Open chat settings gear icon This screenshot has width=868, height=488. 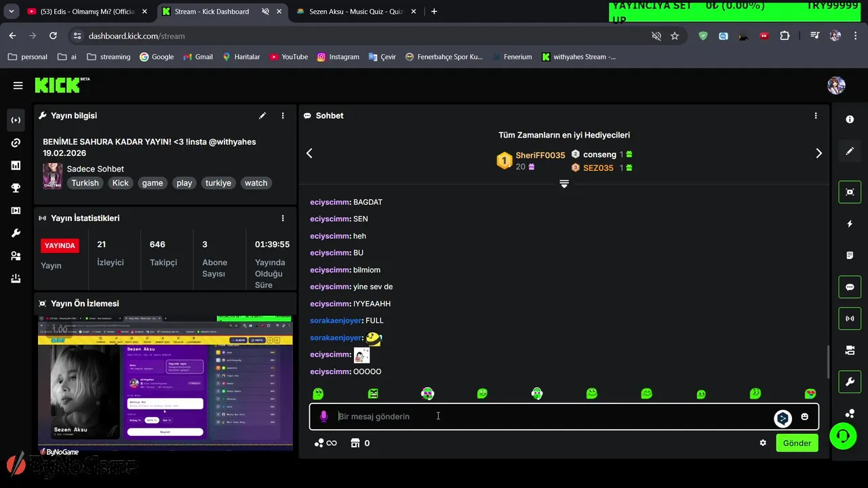[763, 443]
